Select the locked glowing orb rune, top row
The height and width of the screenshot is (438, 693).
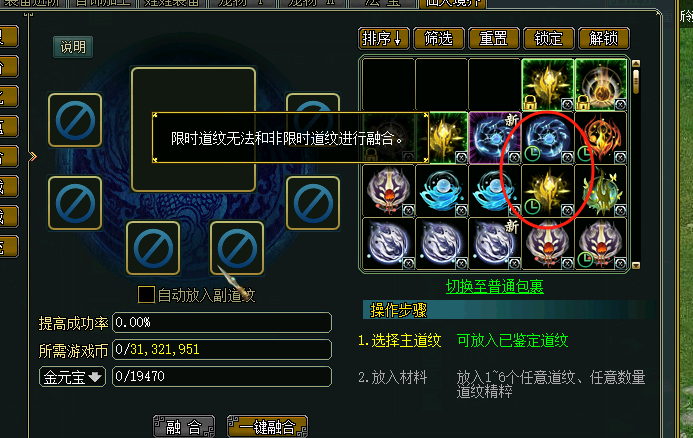[x=601, y=85]
